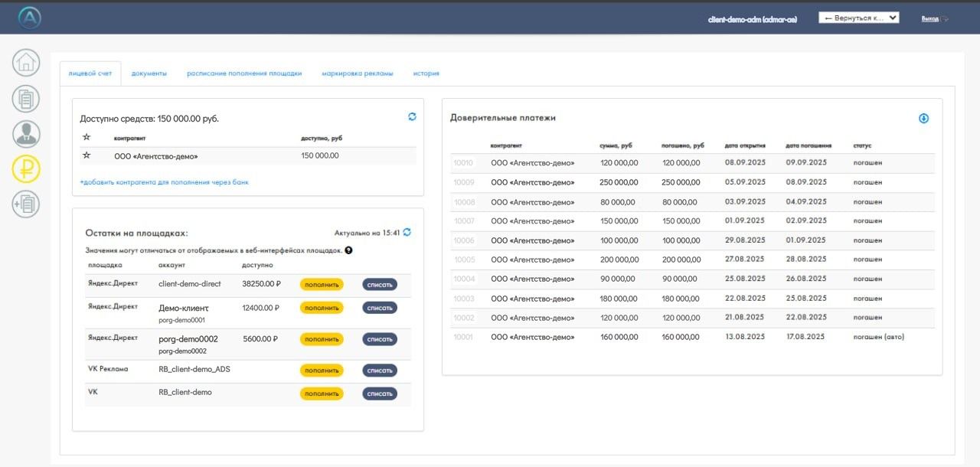Switch to документы tab
Image resolution: width=980 pixels, height=467 pixels.
149,73
